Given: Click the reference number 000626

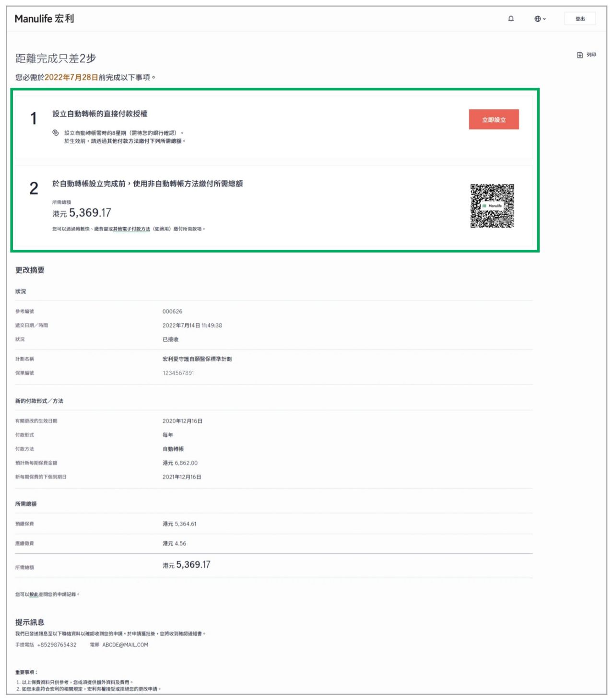Looking at the screenshot, I should click(x=172, y=312).
